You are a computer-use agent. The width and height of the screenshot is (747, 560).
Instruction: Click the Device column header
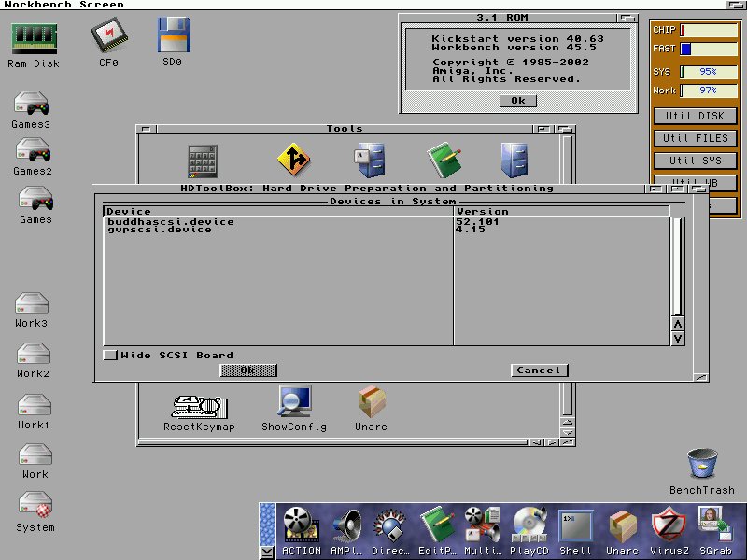point(277,211)
